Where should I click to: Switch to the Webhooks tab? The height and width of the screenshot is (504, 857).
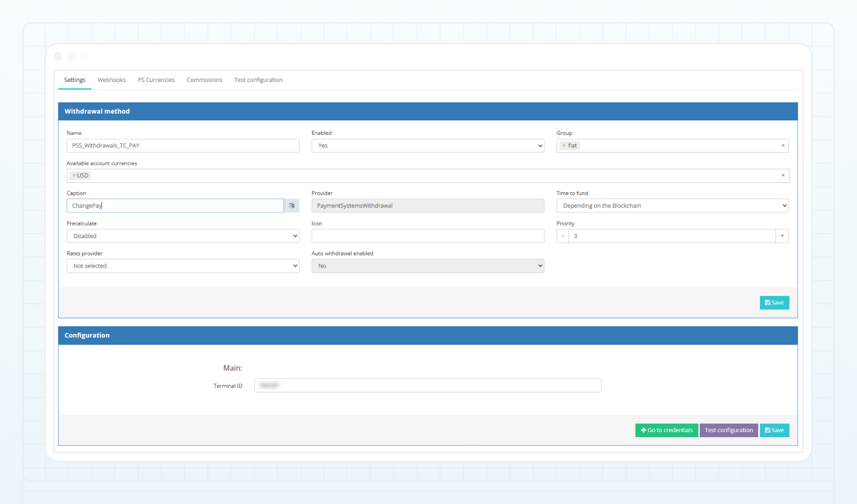pos(111,80)
